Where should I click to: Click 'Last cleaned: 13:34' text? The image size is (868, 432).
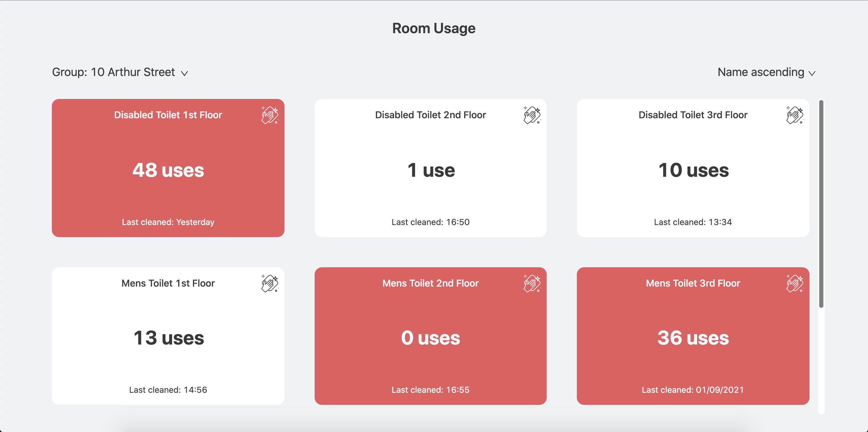pos(693,222)
